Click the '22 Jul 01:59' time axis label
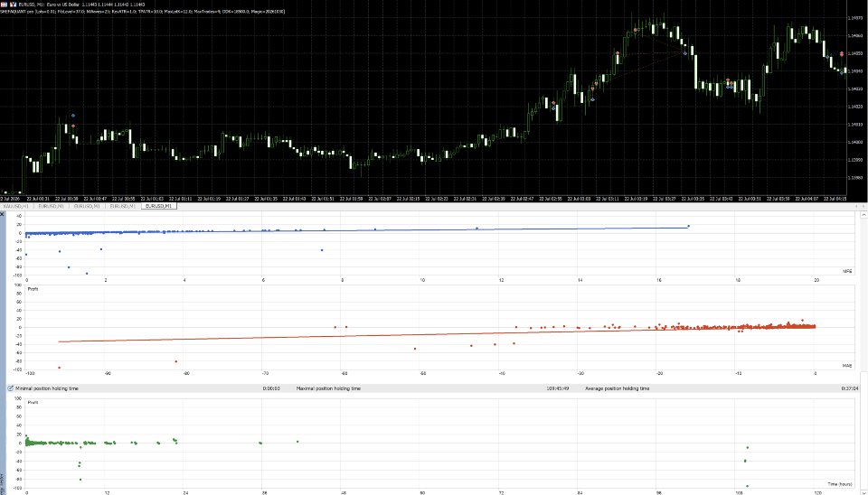 pos(351,198)
